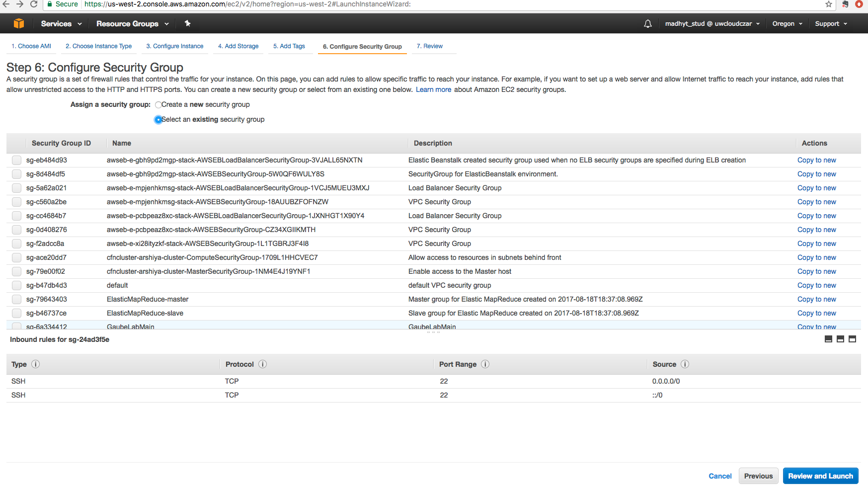Cancel the launch wizard

pyautogui.click(x=720, y=476)
